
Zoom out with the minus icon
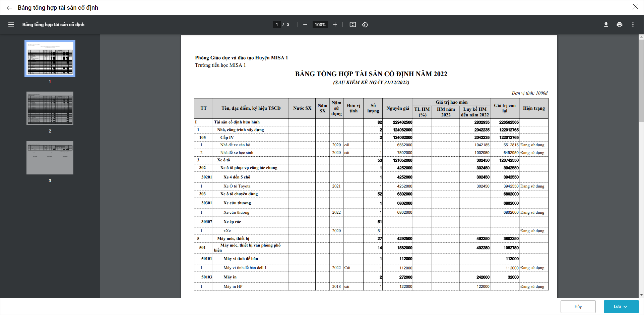[x=305, y=24]
